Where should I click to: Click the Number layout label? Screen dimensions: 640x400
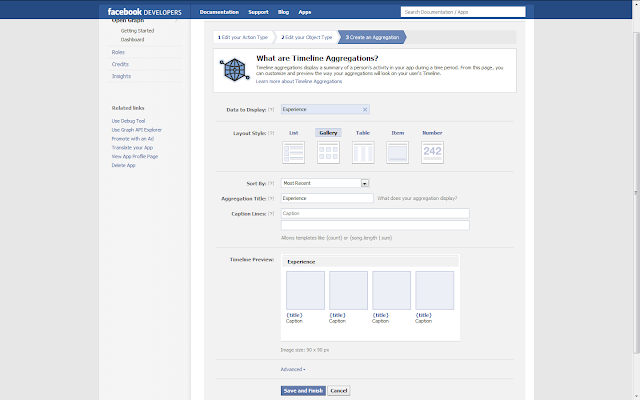[432, 133]
